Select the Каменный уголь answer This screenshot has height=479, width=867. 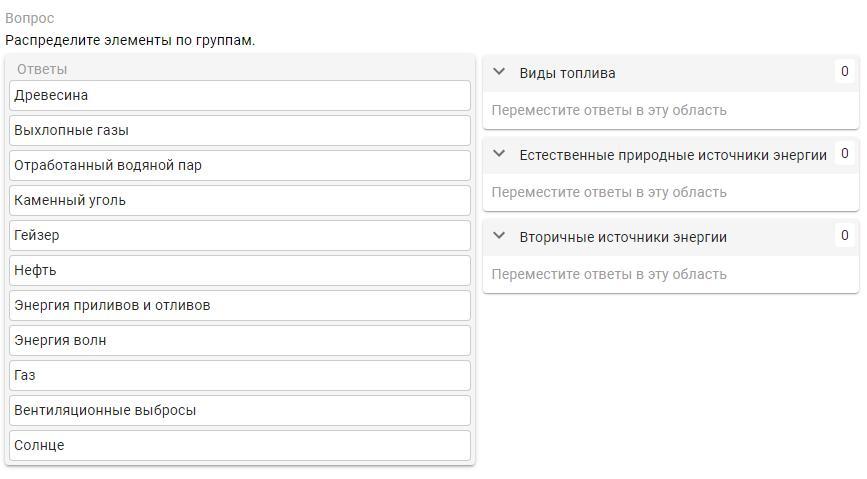pos(240,201)
